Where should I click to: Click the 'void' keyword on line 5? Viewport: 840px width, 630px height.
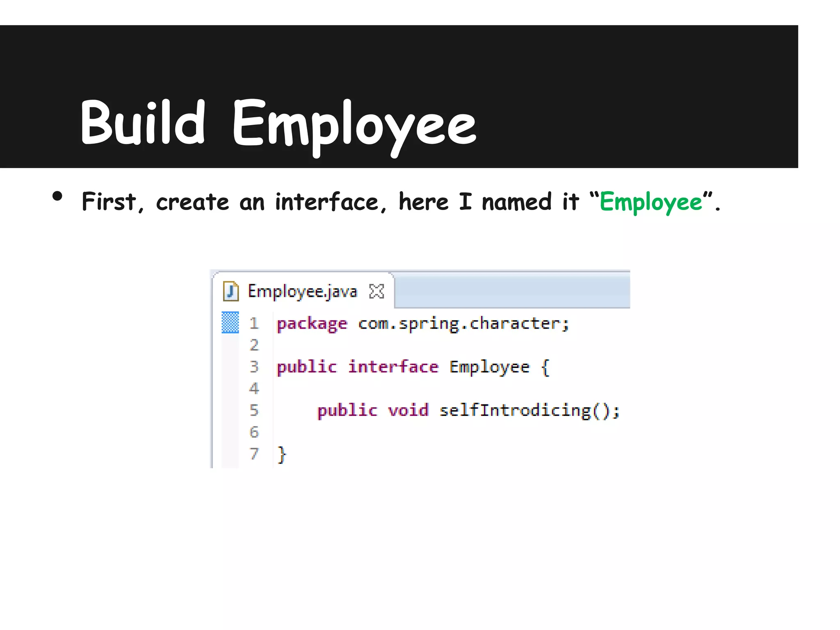408,410
